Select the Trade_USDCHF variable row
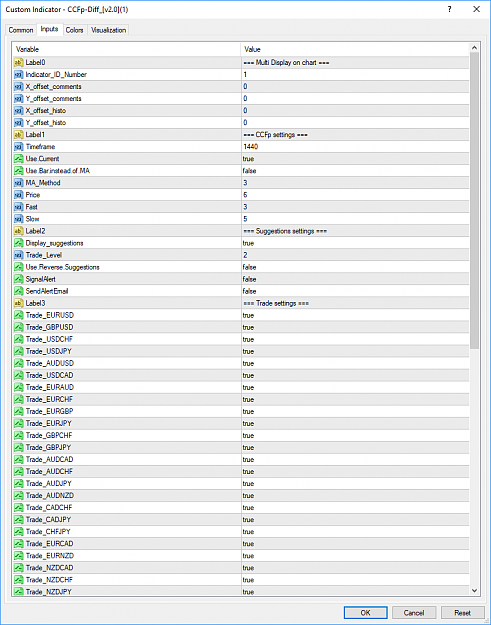The width and height of the screenshot is (491, 625). click(x=241, y=339)
